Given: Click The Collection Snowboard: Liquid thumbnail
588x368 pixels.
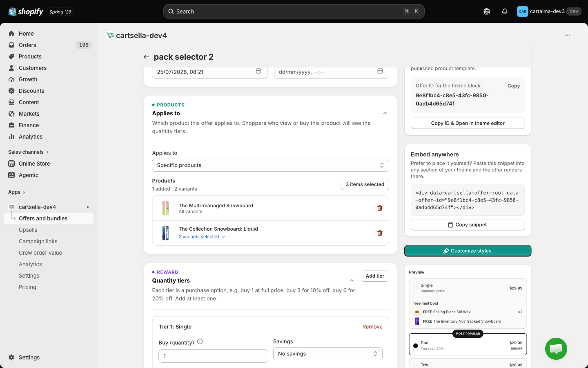Looking at the screenshot, I should pos(165,233).
